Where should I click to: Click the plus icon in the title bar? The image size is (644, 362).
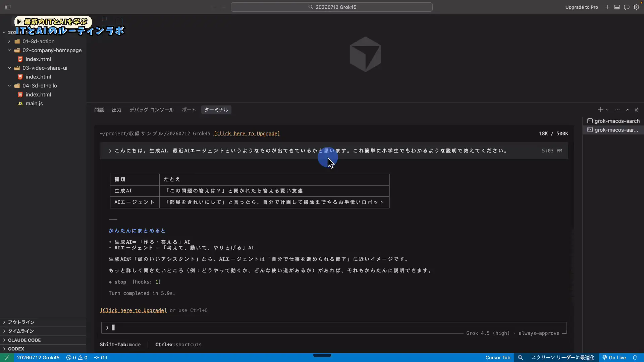click(x=607, y=7)
